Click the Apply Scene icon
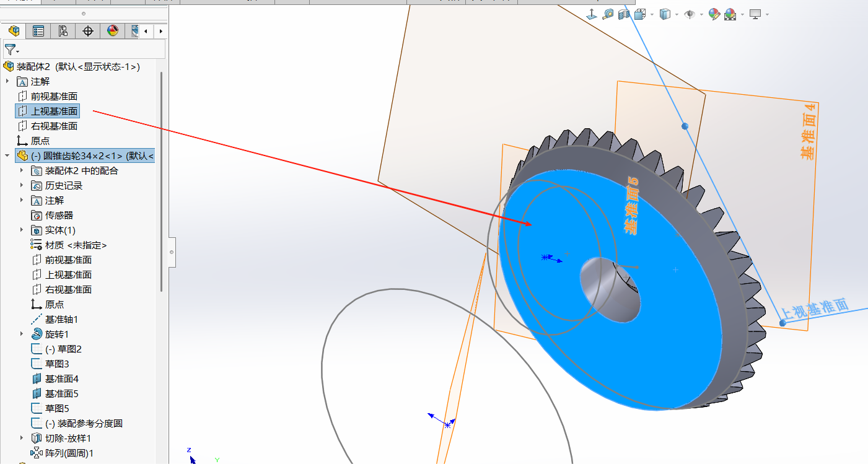This screenshot has height=464, width=868. [730, 14]
